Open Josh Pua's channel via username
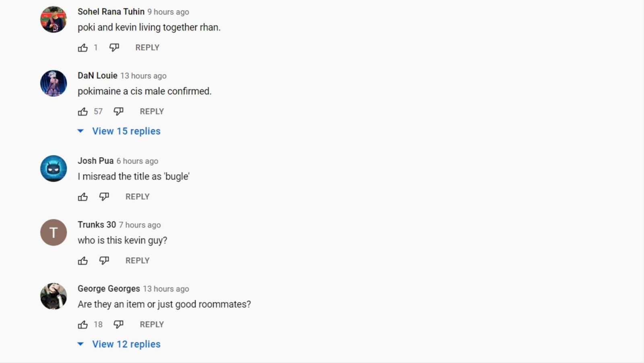The width and height of the screenshot is (644, 363). point(95,161)
